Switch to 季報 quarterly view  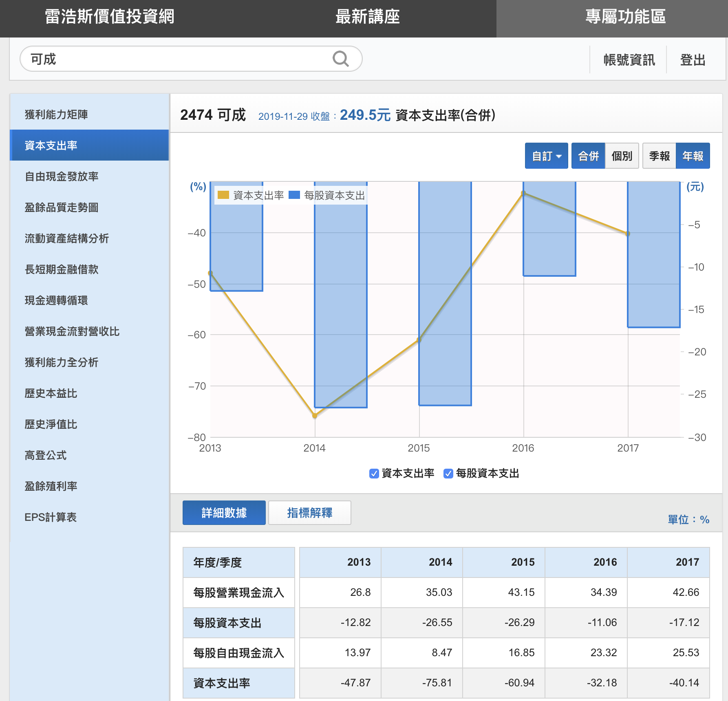(x=659, y=156)
